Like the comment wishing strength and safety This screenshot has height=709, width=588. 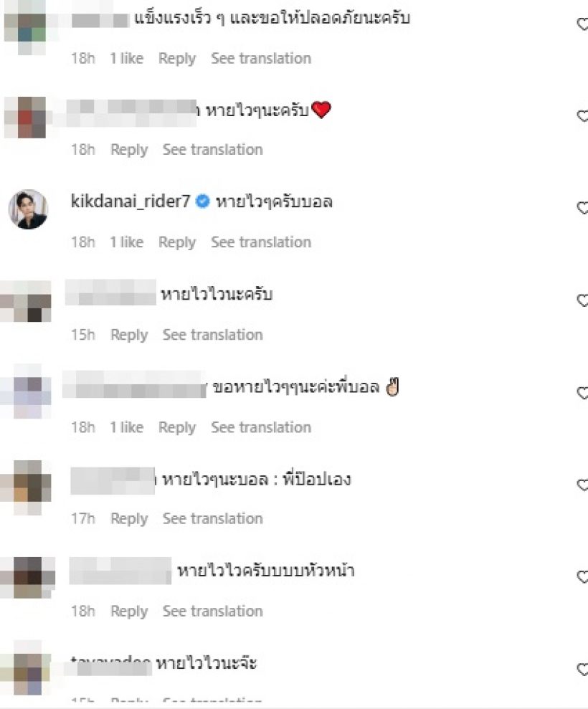click(x=583, y=24)
